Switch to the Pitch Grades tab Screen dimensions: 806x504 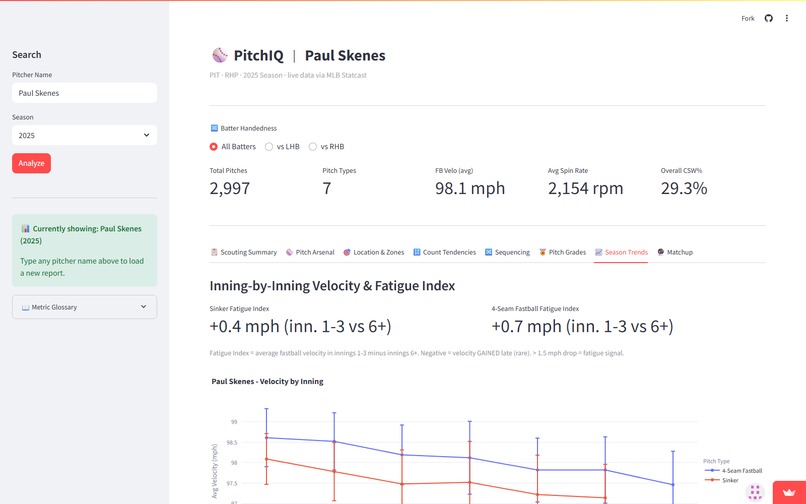pyautogui.click(x=562, y=252)
